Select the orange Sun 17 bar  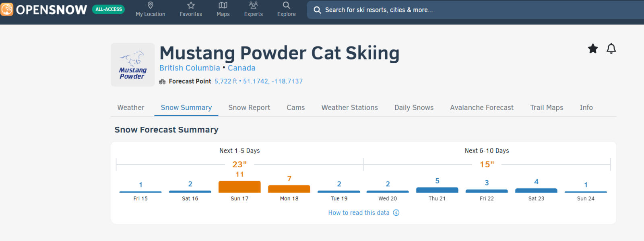[x=239, y=187]
